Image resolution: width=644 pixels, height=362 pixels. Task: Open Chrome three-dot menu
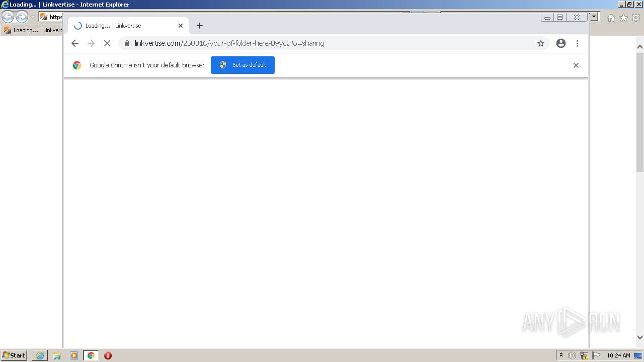[x=577, y=43]
